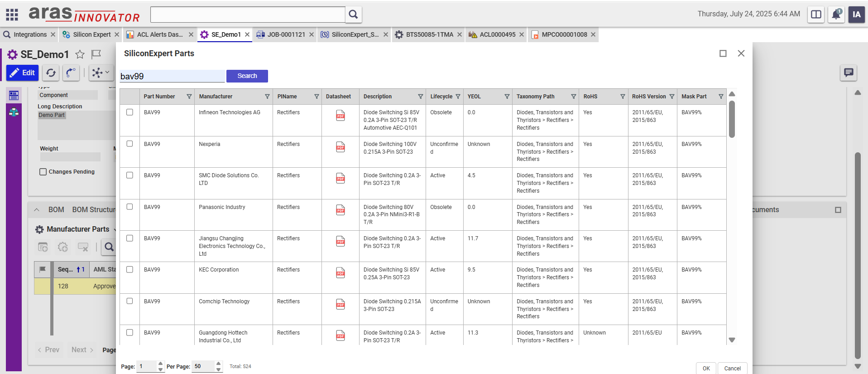Select the Nexperia row checkbox
This screenshot has height=374, width=868.
pos(129,144)
